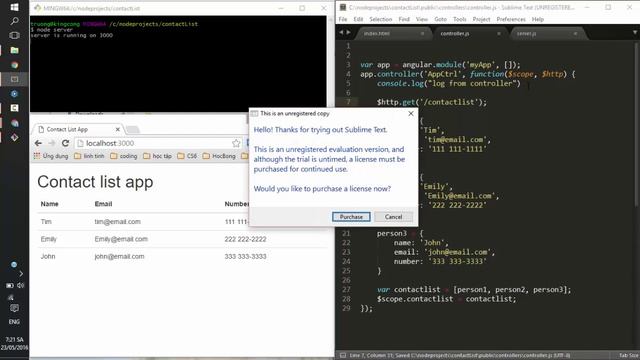Select the Contact List App Chrome tab

(x=77, y=129)
